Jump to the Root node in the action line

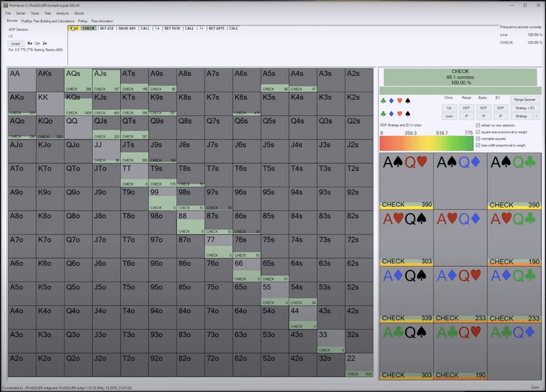coord(74,28)
